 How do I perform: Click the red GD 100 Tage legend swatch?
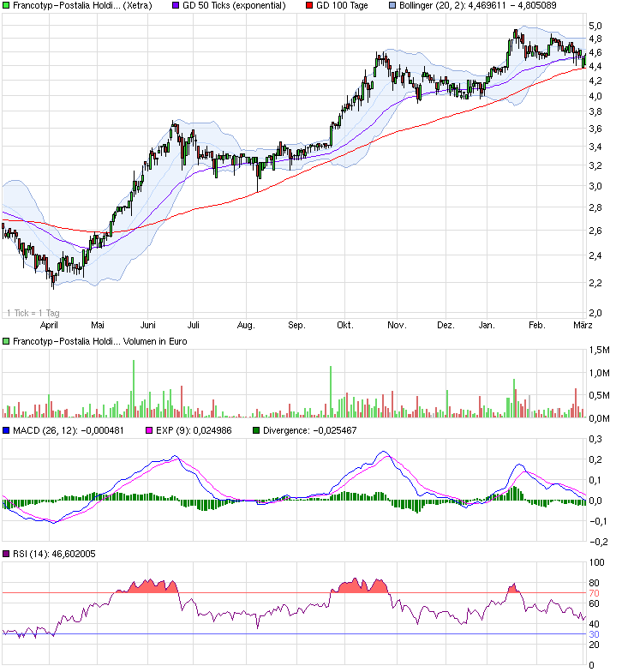(309, 5)
